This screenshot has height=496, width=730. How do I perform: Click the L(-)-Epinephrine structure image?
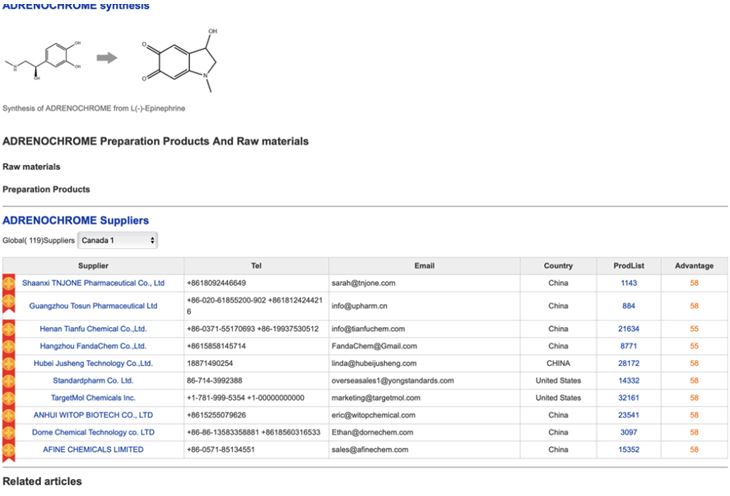pyautogui.click(x=43, y=61)
